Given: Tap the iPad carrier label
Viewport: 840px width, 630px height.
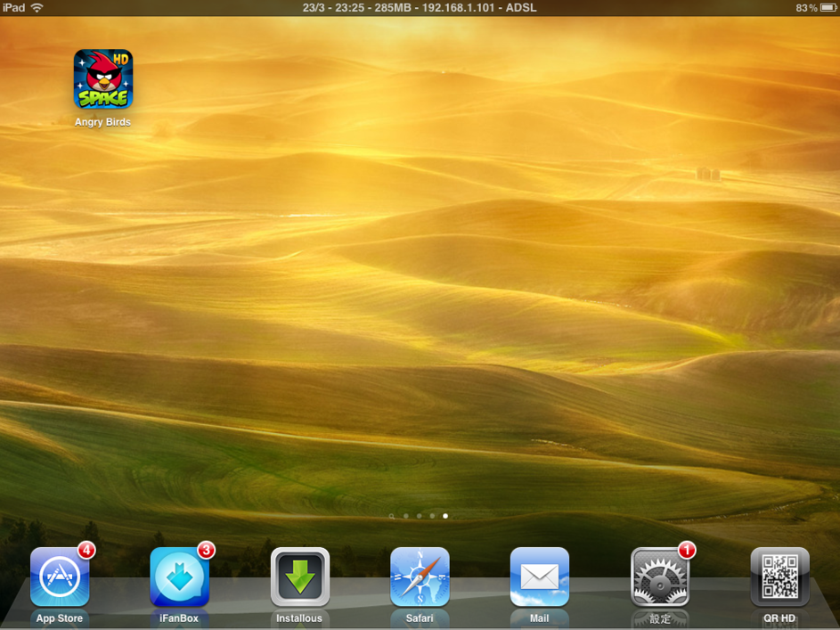Looking at the screenshot, I should [13, 7].
